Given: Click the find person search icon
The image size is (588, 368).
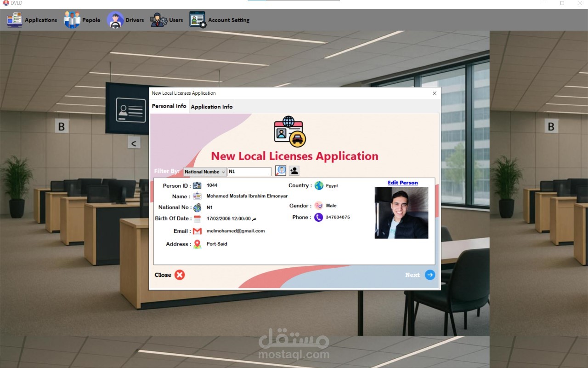Looking at the screenshot, I should click(281, 171).
